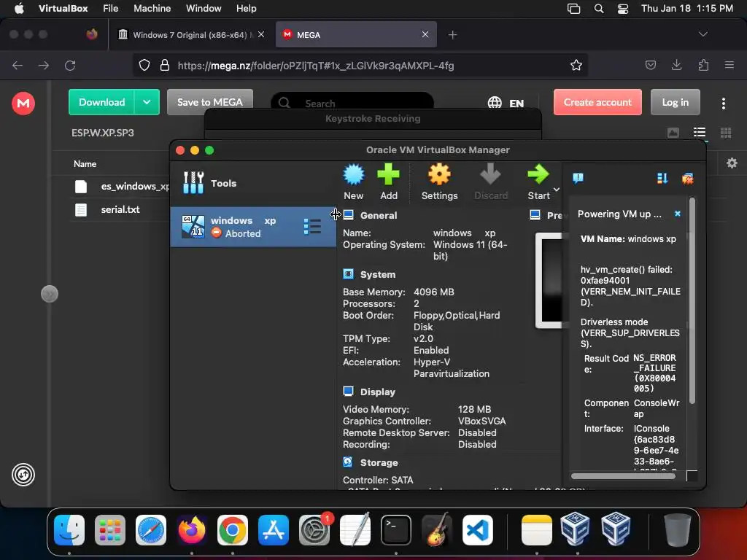Screen dimensions: 747x560
Task: Save page to Pocket icon
Action: tap(650, 65)
